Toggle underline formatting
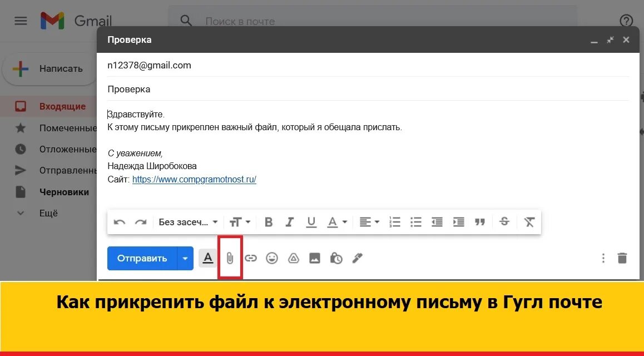This screenshot has height=356, width=644. (311, 222)
